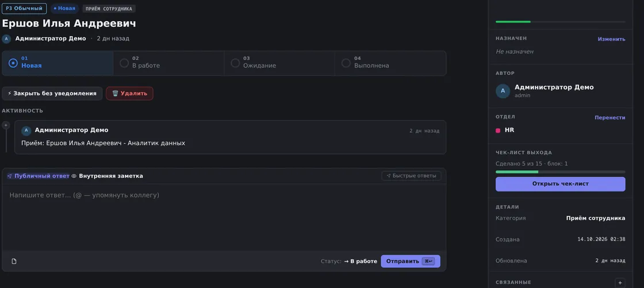Click the plus icon on activity timeline

(x=6, y=125)
